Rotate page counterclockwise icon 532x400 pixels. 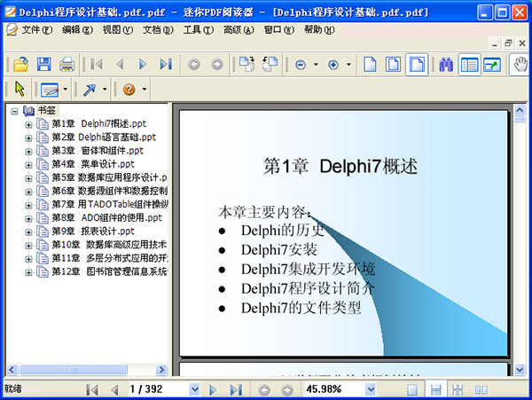(x=270, y=64)
